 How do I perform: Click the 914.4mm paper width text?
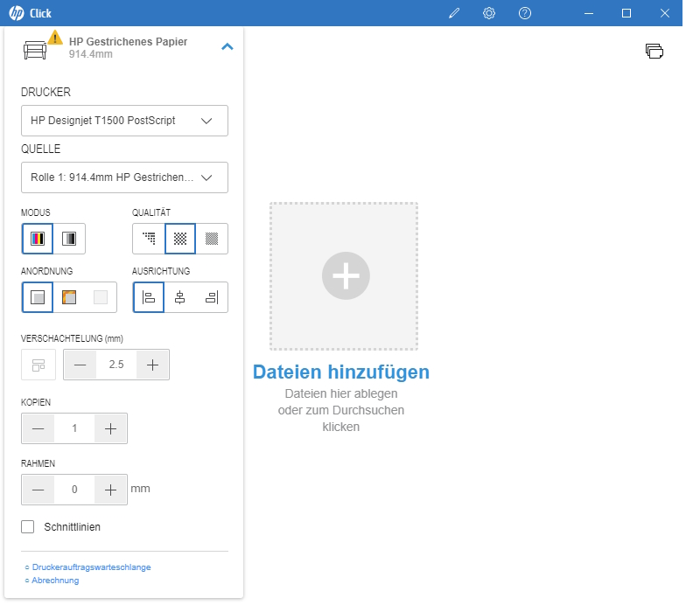[x=91, y=54]
